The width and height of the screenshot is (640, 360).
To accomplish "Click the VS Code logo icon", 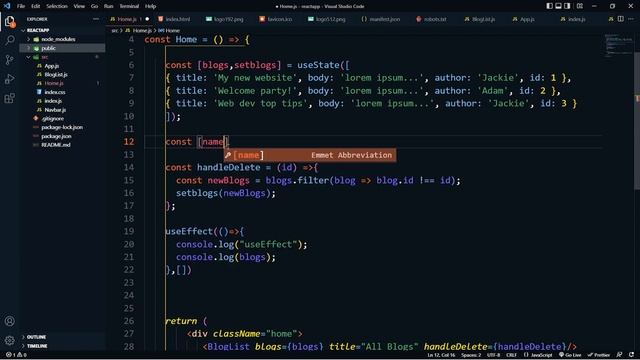I will pyautogui.click(x=7, y=6).
